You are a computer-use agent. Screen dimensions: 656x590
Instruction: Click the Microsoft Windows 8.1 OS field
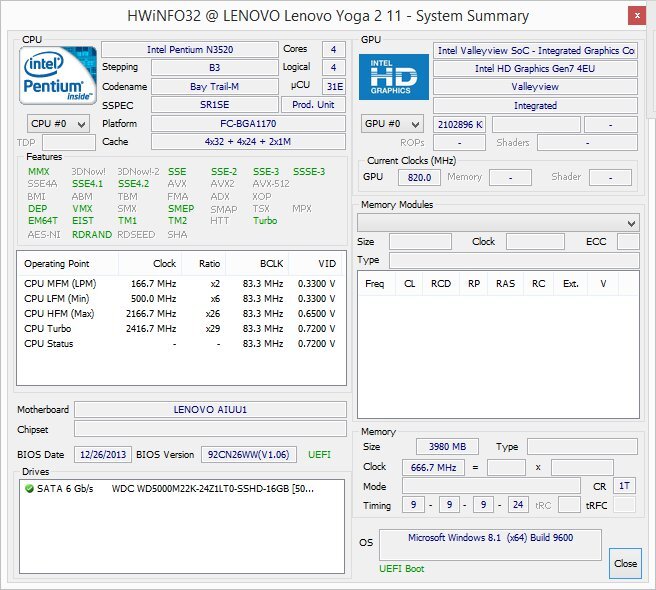click(x=490, y=545)
